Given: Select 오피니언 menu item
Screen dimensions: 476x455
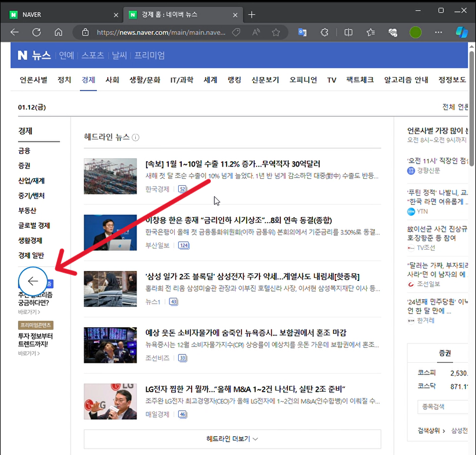Looking at the screenshot, I should pos(303,80).
